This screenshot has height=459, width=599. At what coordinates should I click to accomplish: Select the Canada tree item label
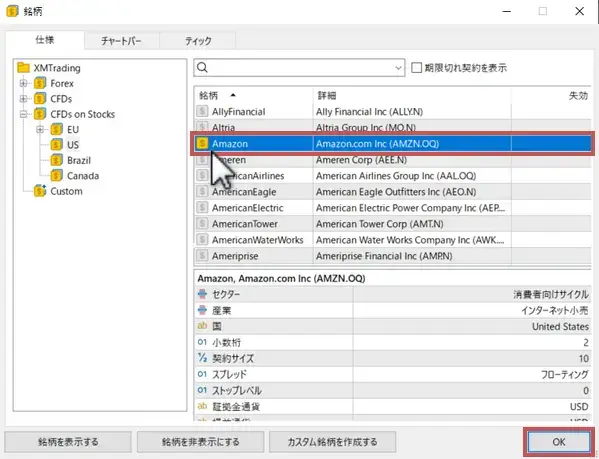[83, 176]
